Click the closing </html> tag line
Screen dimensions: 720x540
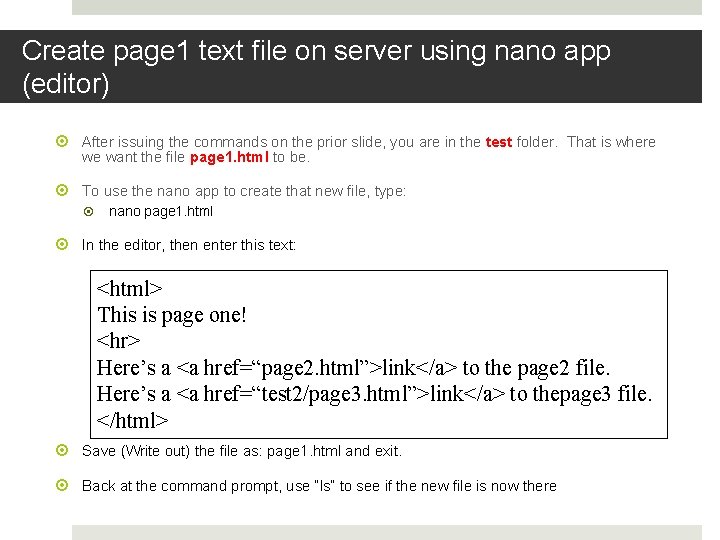[x=132, y=421]
